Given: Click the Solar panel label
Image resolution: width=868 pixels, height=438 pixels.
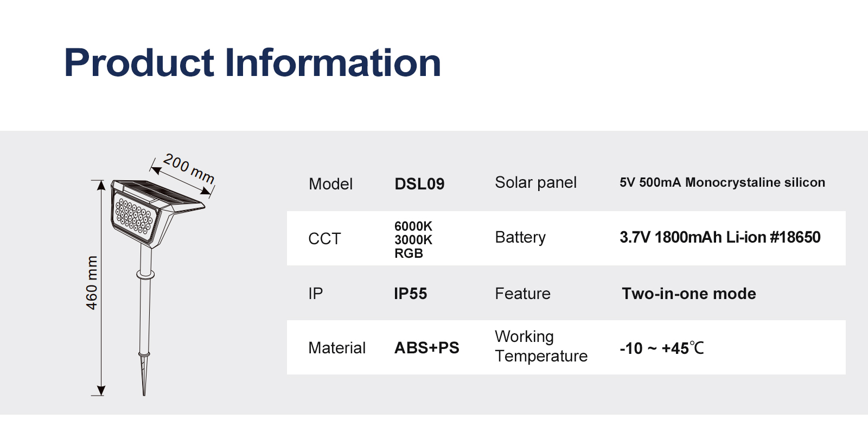Looking at the screenshot, I should pos(535,183).
